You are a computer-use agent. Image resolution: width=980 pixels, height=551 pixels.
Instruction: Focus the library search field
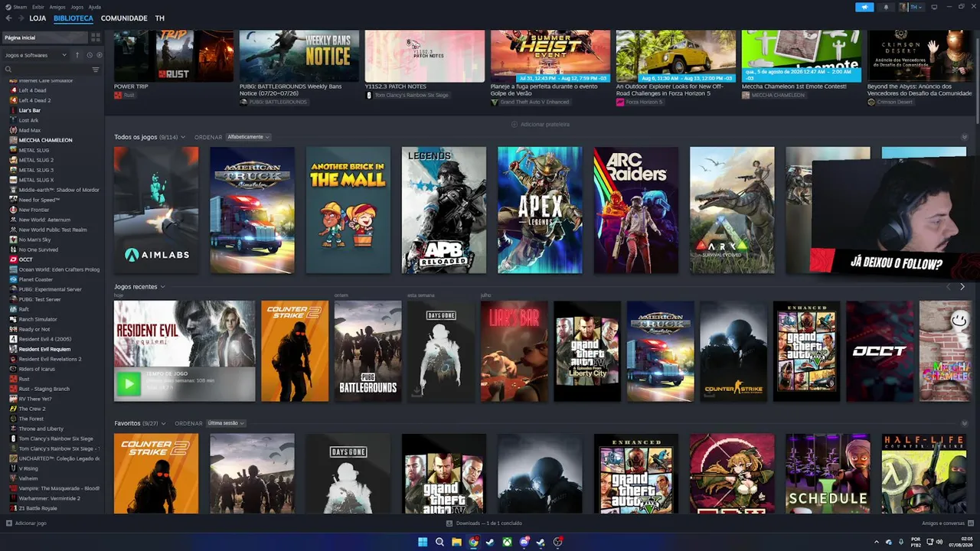click(47, 70)
